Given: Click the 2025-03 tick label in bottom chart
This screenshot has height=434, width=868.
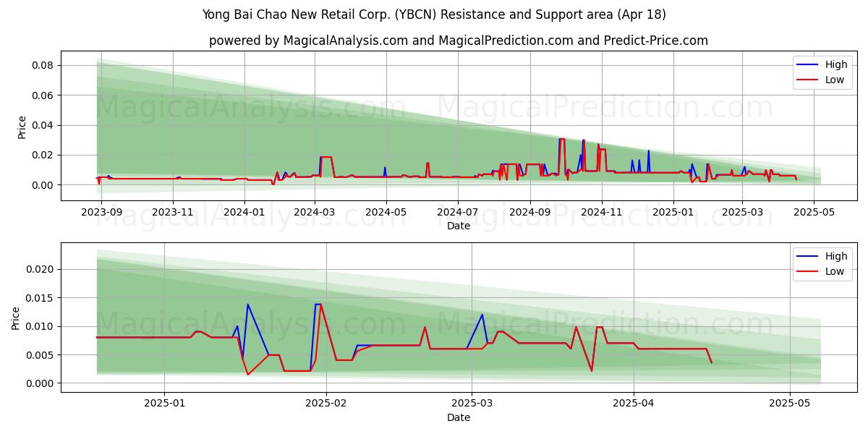Looking at the screenshot, I should point(472,404).
